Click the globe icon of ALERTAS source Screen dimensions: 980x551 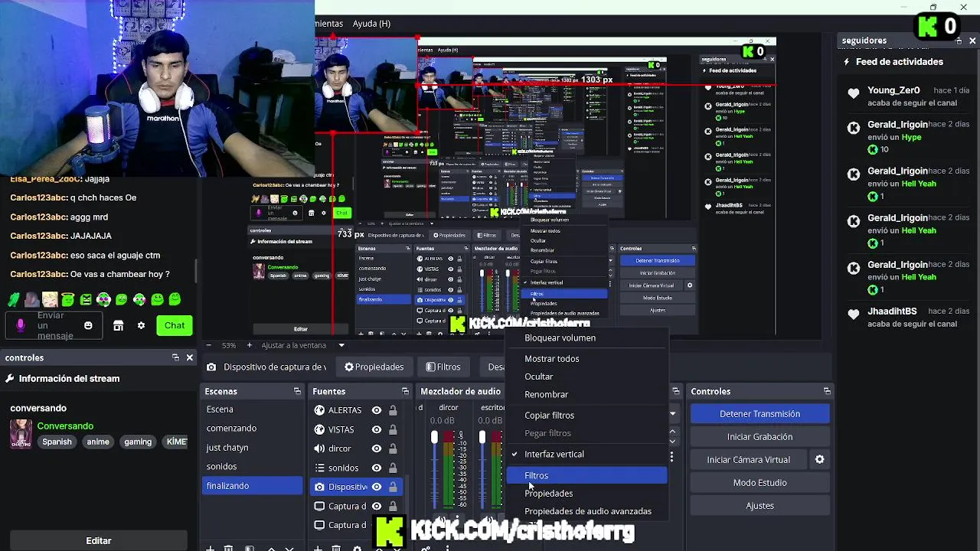pos(319,410)
